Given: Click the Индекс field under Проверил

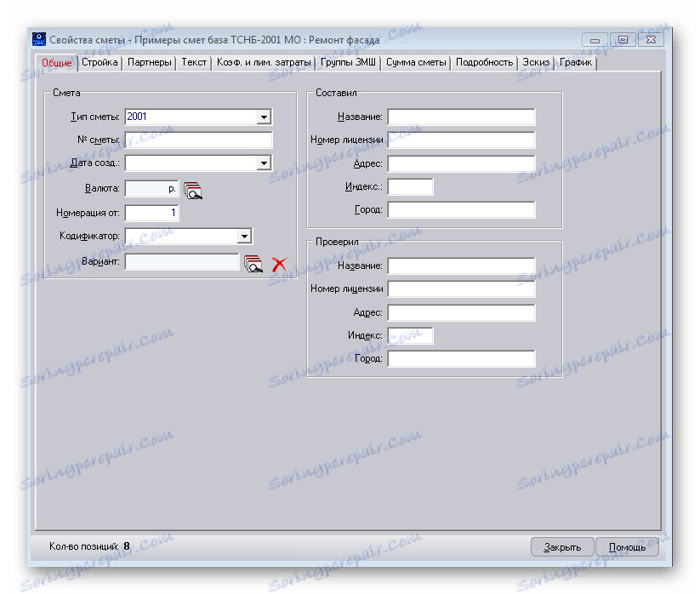Looking at the screenshot, I should pos(410,336).
